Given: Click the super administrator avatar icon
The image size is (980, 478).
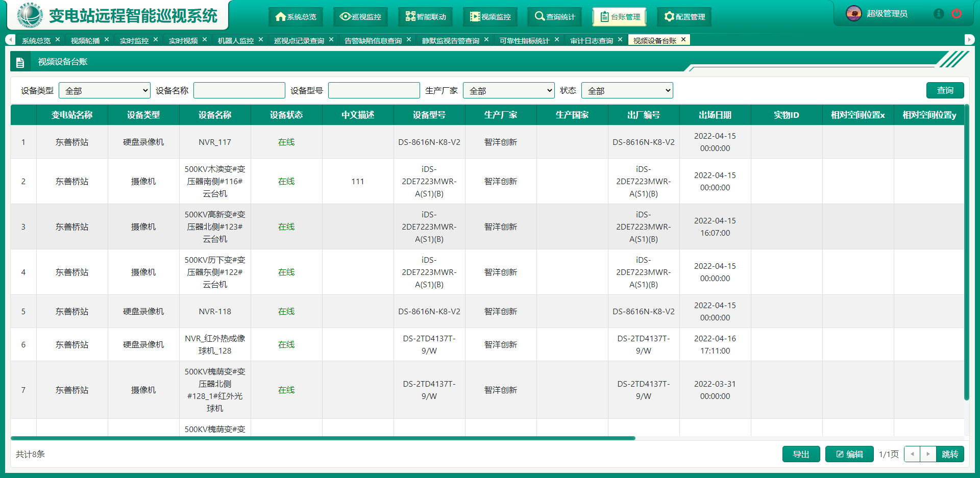Looking at the screenshot, I should pyautogui.click(x=853, y=14).
